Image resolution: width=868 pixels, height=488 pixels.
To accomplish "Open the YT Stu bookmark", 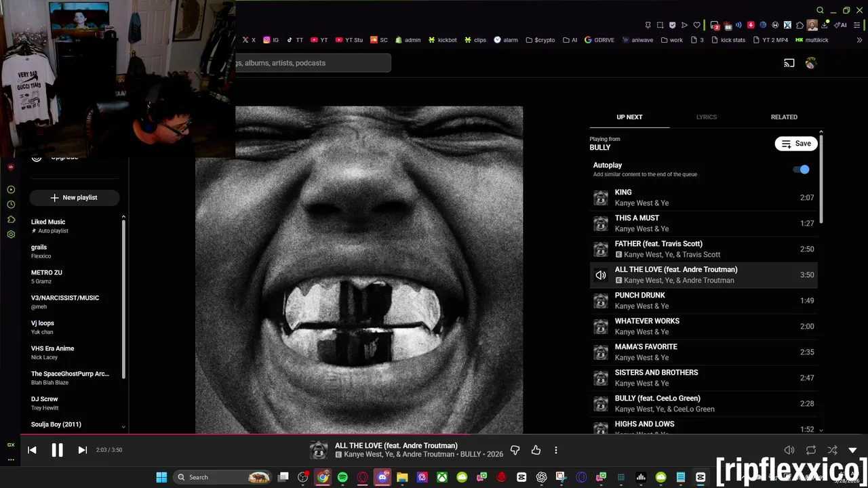I will [349, 40].
